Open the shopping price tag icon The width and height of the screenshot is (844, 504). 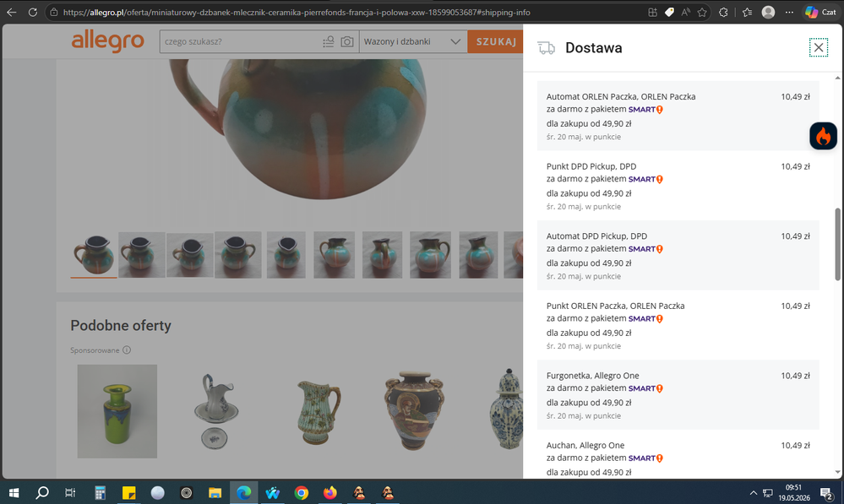pyautogui.click(x=669, y=12)
